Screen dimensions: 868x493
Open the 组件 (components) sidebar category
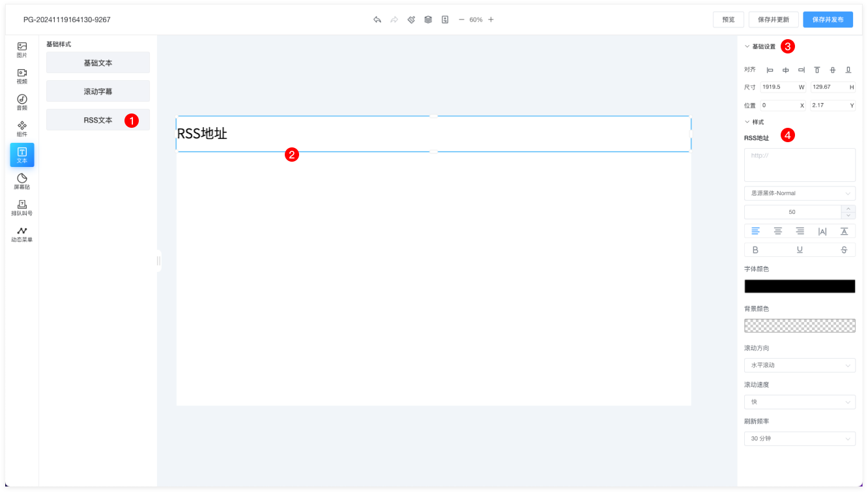(x=22, y=128)
